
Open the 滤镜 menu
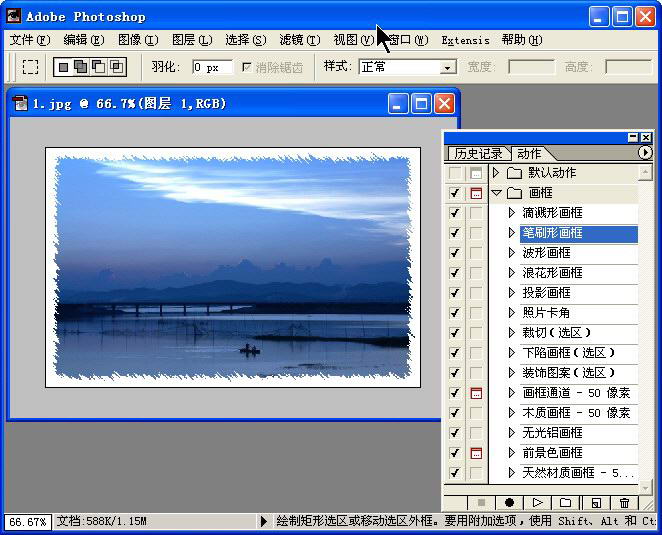pyautogui.click(x=299, y=40)
